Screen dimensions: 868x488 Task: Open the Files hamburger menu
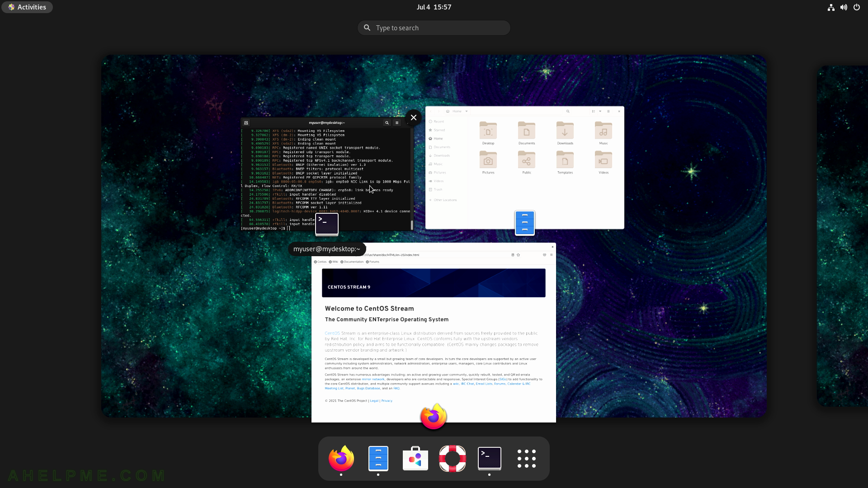(609, 111)
